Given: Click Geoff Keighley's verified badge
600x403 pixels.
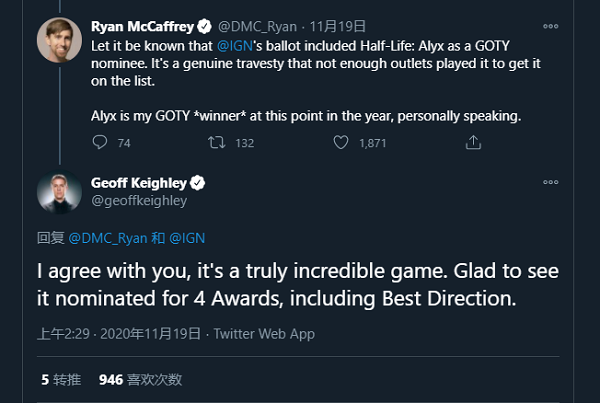Looking at the screenshot, I should [198, 182].
